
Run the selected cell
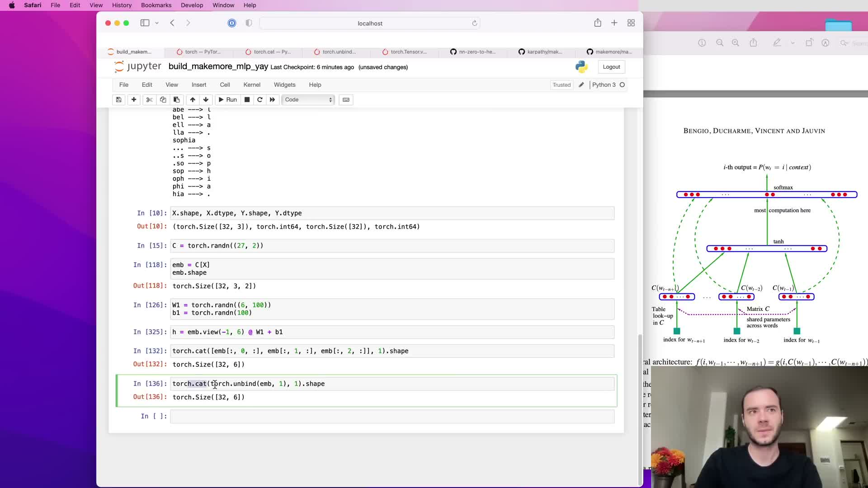(227, 100)
